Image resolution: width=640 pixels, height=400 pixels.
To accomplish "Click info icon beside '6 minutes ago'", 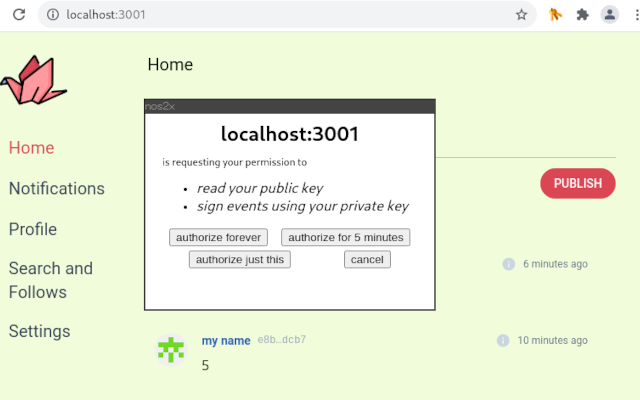I will tap(508, 264).
